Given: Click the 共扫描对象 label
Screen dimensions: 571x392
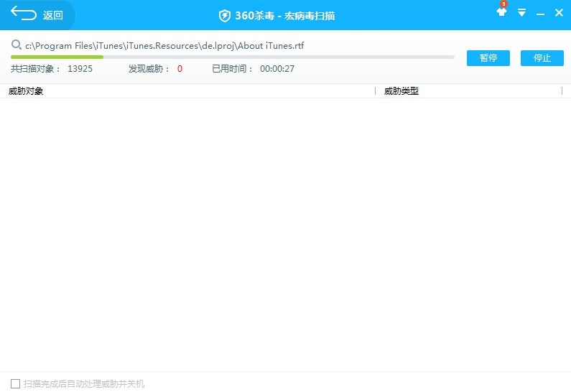Looking at the screenshot, I should (35, 69).
